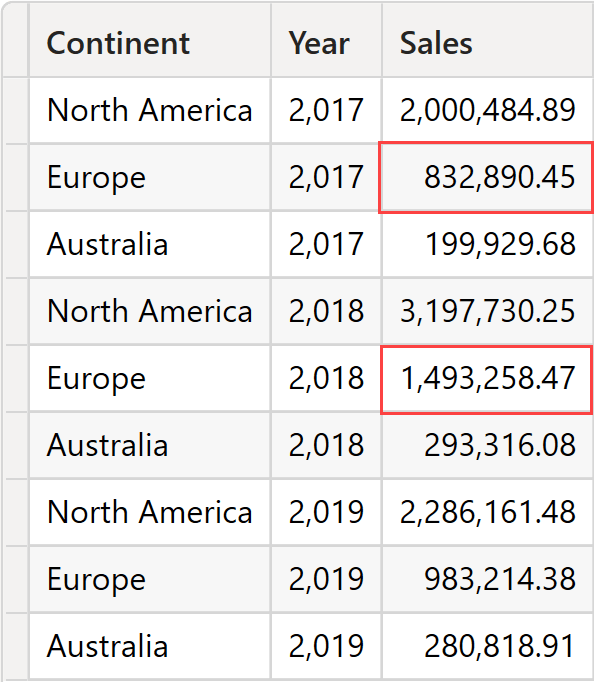The image size is (594, 682).
Task: Click the 2,000,484.89 sales cell
Action: click(x=488, y=110)
